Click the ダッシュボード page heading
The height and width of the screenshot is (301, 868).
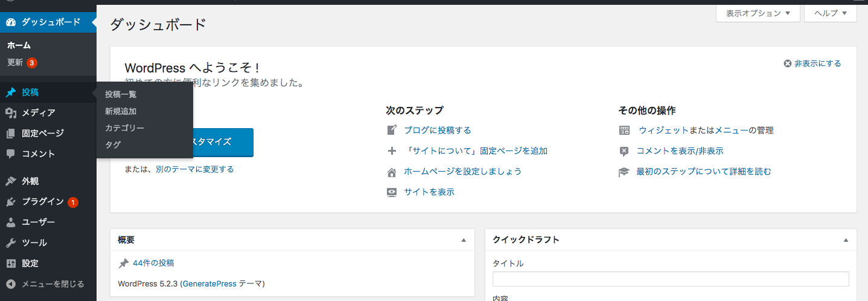(158, 24)
